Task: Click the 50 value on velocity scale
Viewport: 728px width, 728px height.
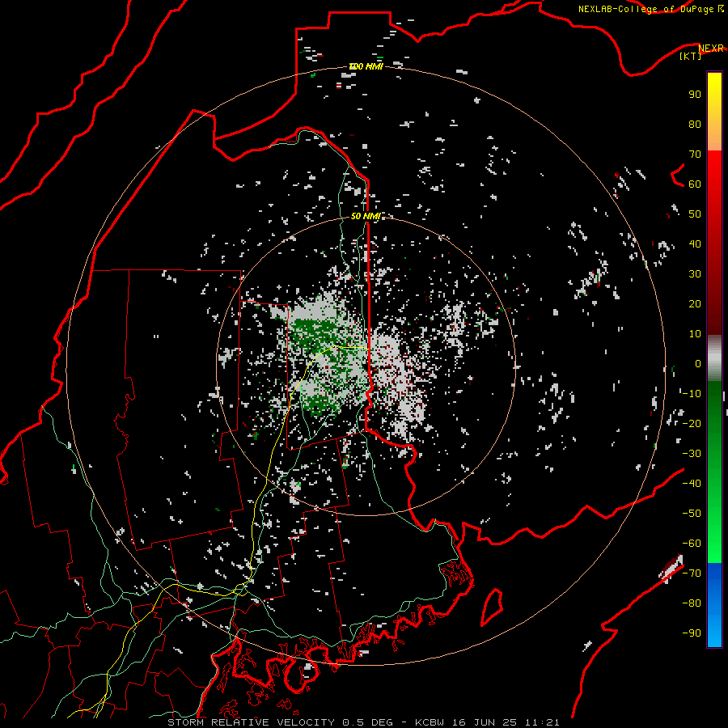Action: click(x=695, y=214)
